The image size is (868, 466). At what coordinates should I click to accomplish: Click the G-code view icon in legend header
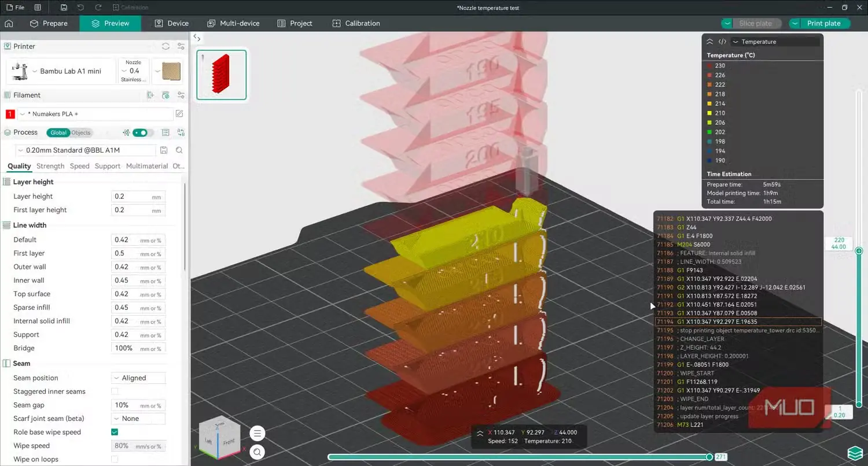pyautogui.click(x=722, y=42)
